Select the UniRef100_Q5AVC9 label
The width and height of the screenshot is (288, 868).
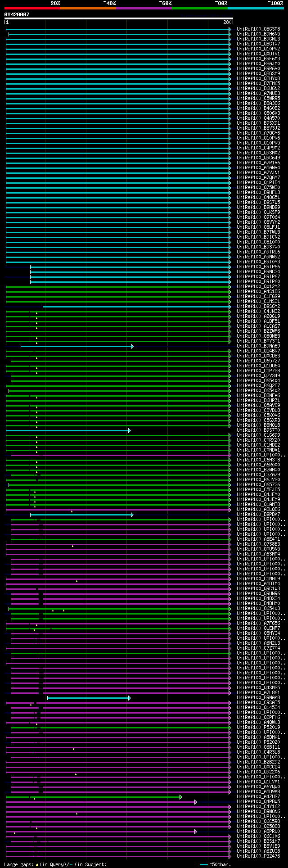(258, 405)
